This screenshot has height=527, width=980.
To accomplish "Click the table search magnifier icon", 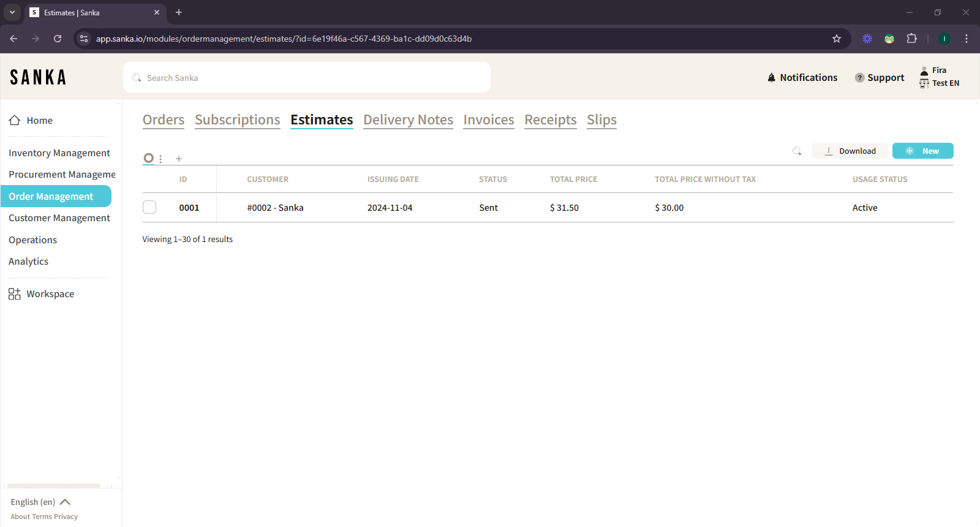I will 796,151.
